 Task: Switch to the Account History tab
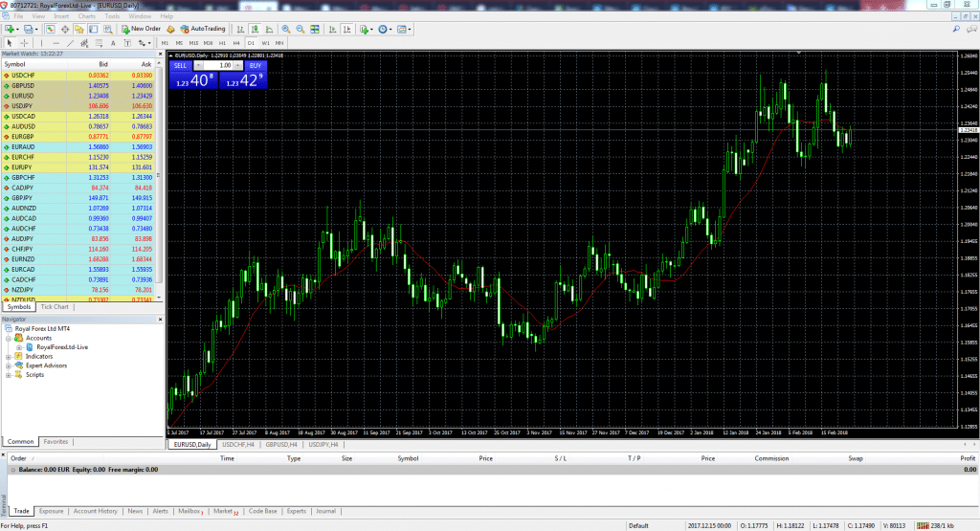pos(95,511)
